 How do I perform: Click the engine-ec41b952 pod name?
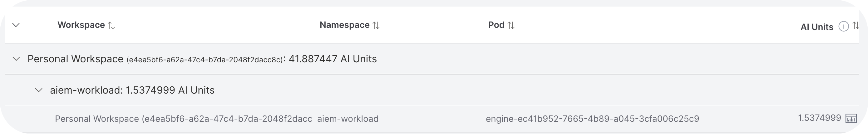pos(592,119)
